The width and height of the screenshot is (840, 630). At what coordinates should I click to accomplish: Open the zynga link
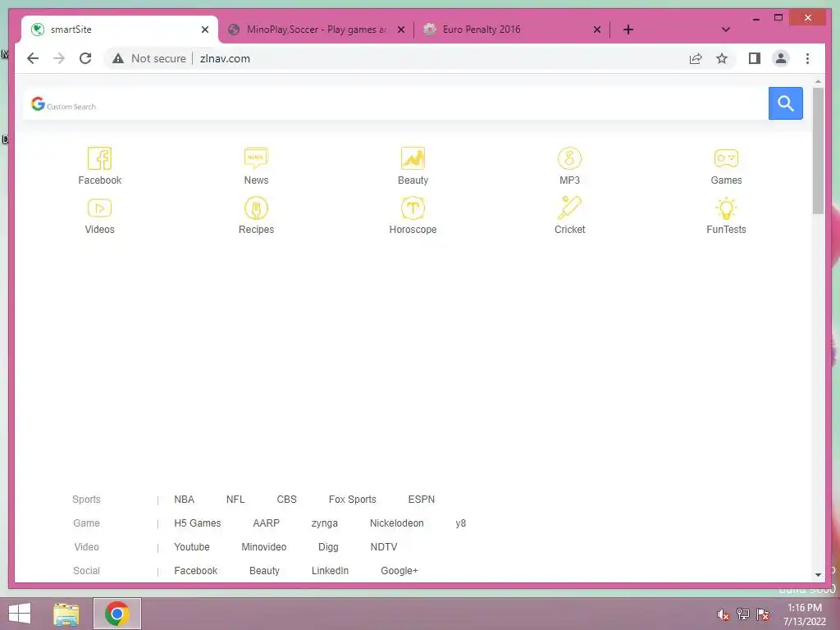tap(325, 523)
